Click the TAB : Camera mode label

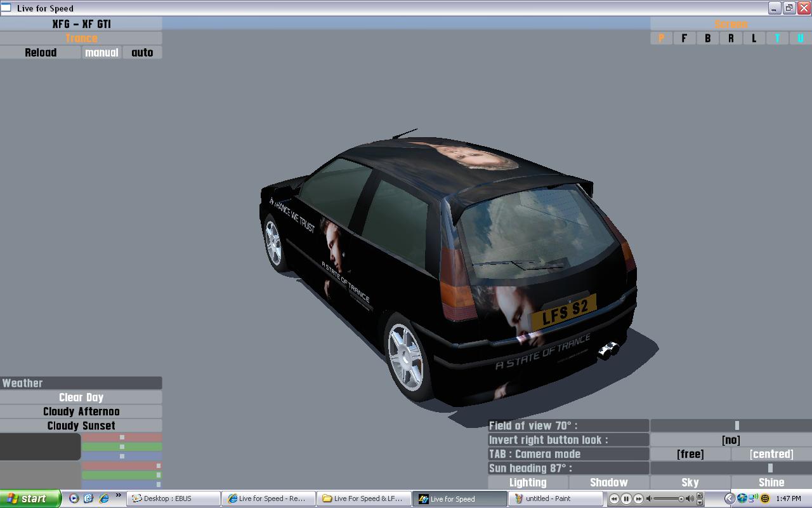568,454
